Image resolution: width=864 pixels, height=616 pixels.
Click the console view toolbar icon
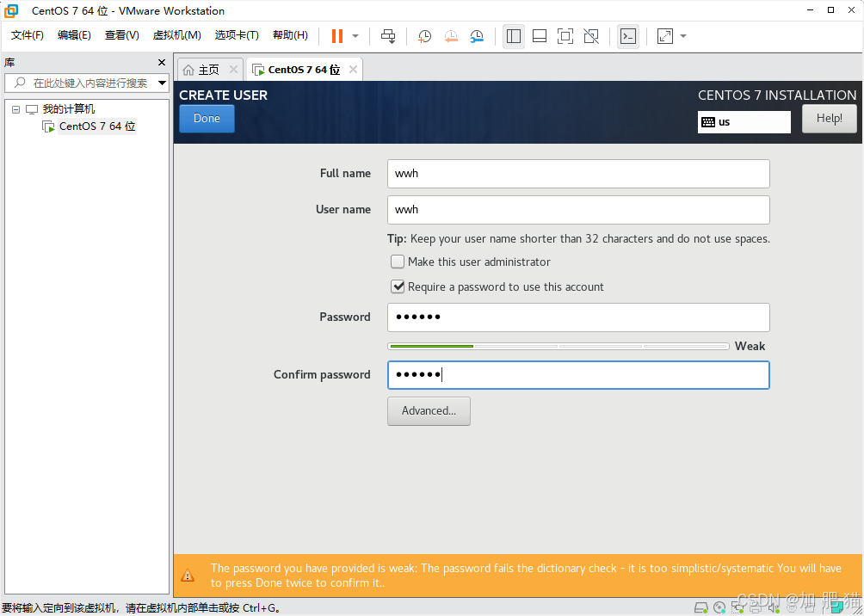[628, 36]
